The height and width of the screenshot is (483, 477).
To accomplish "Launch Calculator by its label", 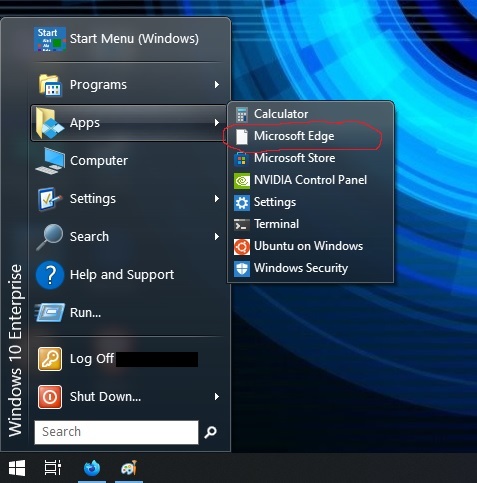I will coord(281,114).
